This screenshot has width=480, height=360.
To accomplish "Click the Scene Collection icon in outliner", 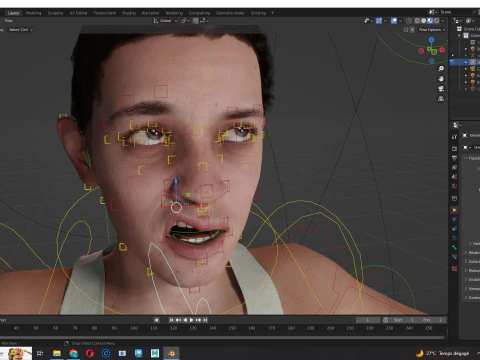I will 459,29.
